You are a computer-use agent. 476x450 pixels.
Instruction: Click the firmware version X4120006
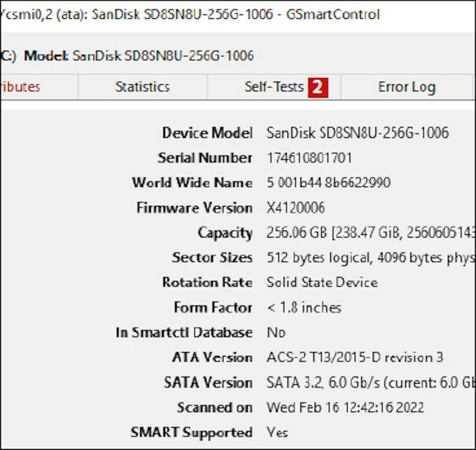coord(295,208)
